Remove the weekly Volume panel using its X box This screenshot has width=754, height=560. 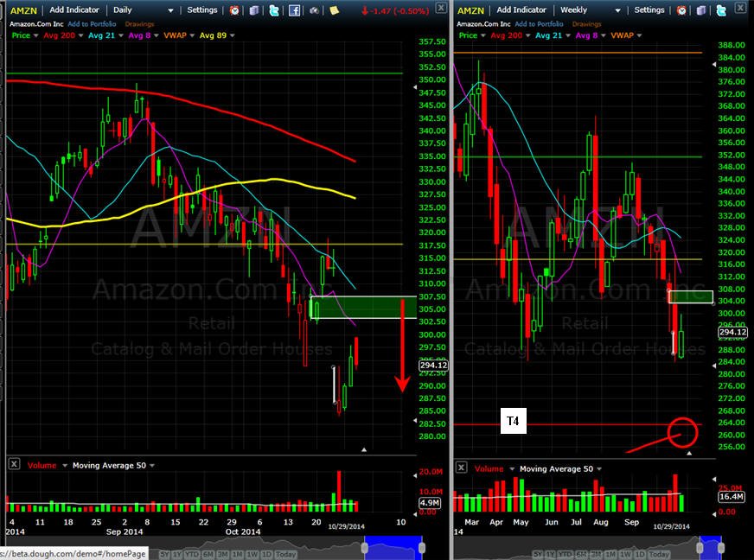(x=461, y=468)
